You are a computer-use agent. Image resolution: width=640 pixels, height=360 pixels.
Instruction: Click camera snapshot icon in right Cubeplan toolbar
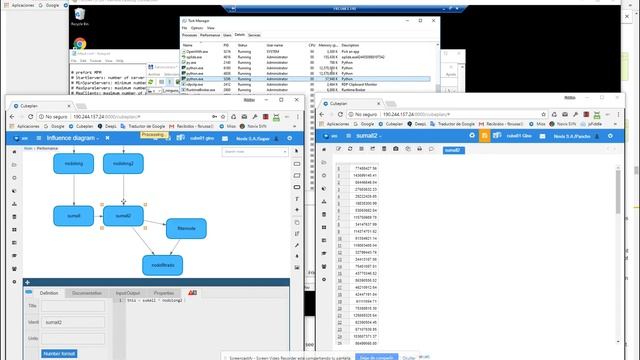[396, 149]
